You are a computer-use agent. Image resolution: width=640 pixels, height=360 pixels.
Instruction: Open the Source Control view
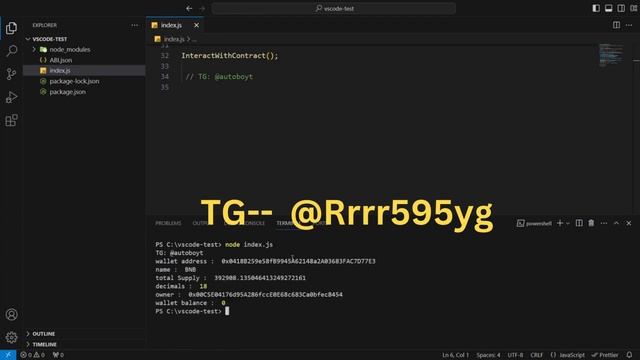click(11, 74)
